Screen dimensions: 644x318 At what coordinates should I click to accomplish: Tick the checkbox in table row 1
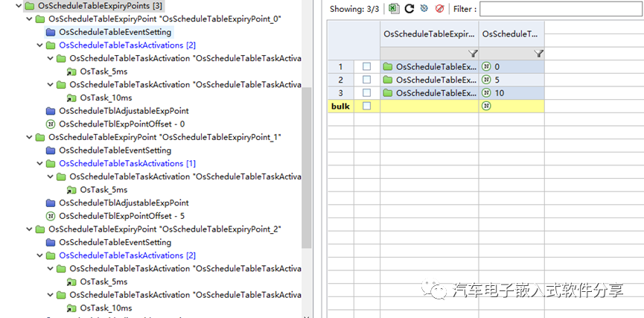tap(366, 67)
